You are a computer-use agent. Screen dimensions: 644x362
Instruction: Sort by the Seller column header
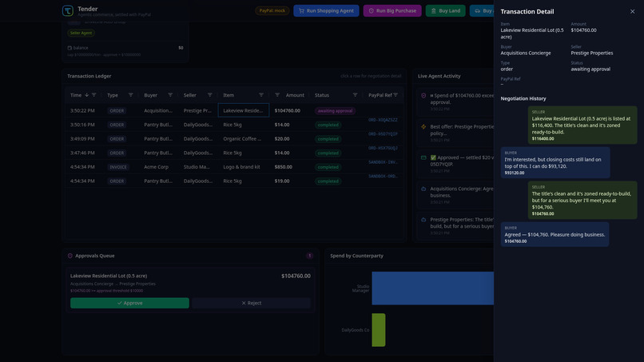click(189, 95)
